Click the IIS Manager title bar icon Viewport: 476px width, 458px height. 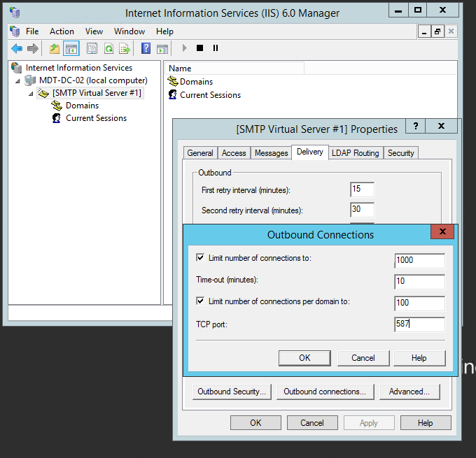[15, 13]
